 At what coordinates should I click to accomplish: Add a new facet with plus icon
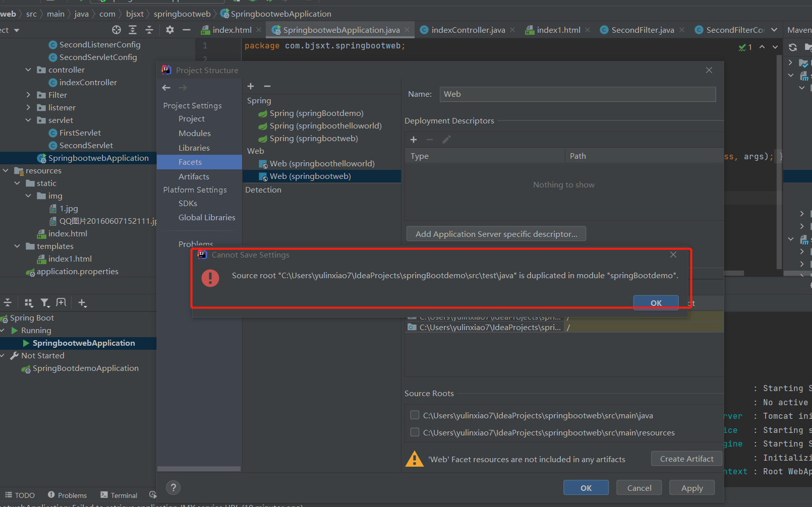(x=251, y=86)
